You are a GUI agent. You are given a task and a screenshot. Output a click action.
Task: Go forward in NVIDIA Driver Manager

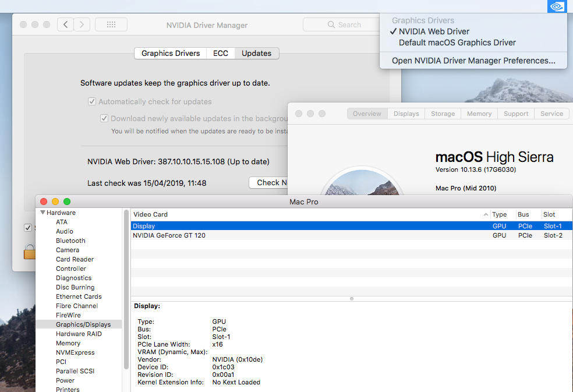82,24
